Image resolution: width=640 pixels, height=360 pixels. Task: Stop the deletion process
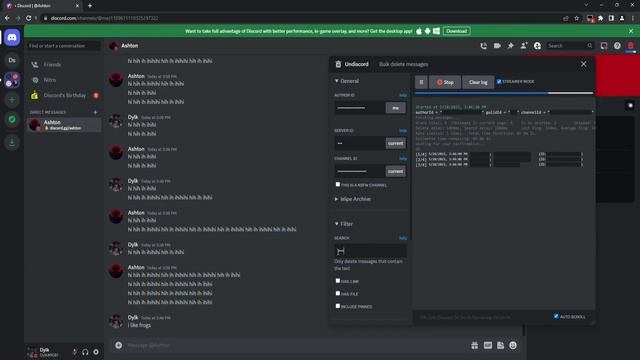point(445,82)
